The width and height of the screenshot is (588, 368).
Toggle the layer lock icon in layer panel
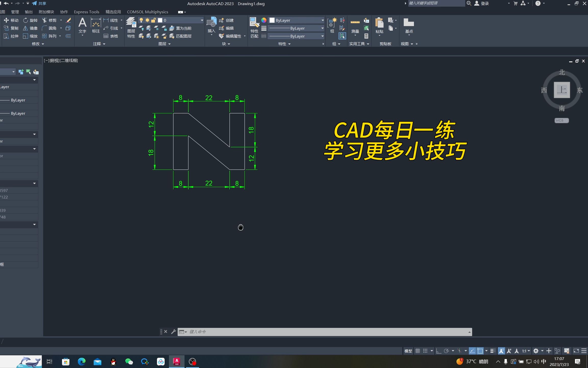point(153,20)
